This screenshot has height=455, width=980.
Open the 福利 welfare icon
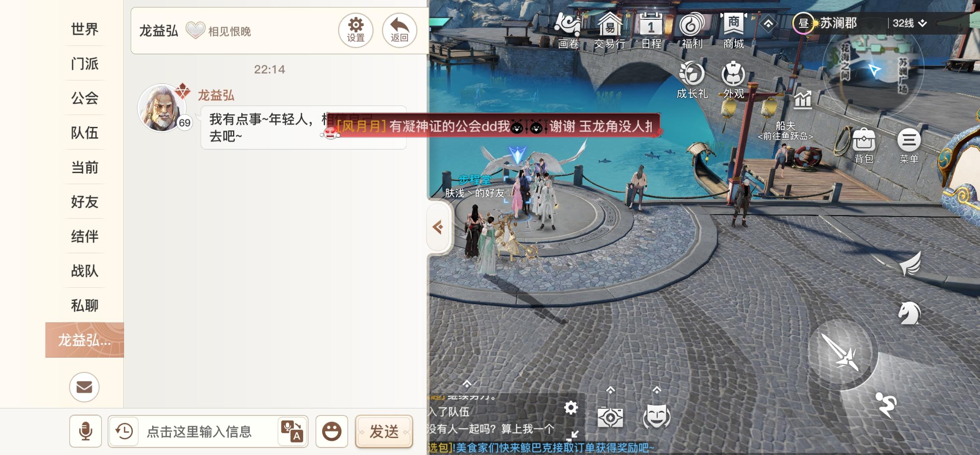[692, 30]
